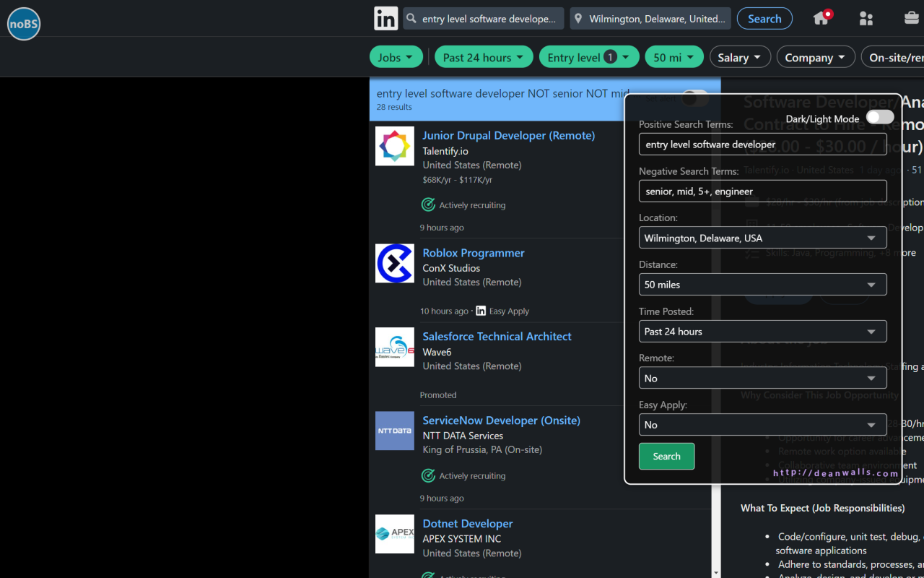Click the LinkedIn logo icon
The width and height of the screenshot is (924, 578).
click(x=385, y=19)
